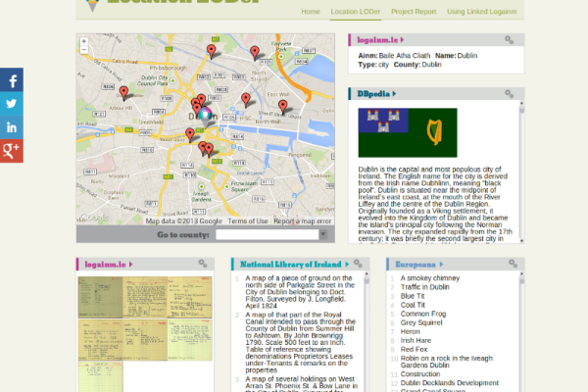Open 'Coal Tit' Europeana item
This screenshot has height=392, width=588.
(413, 305)
